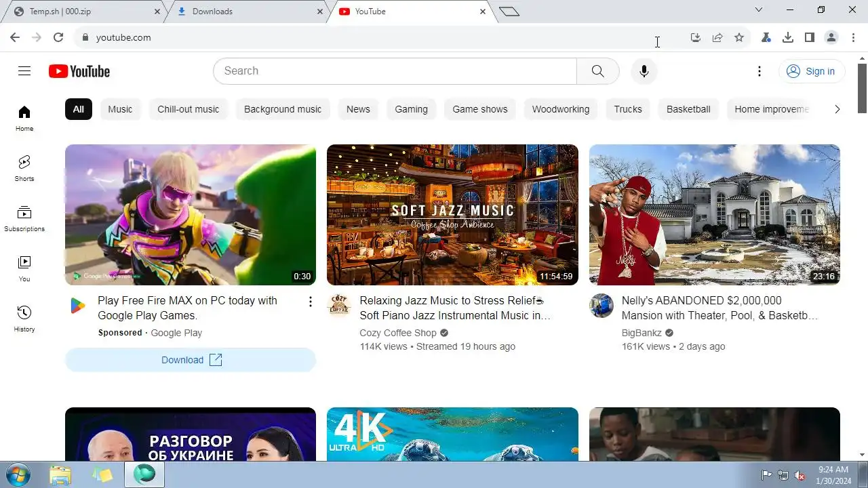Image resolution: width=868 pixels, height=488 pixels.
Task: Click the browser forward arrow
Action: click(x=37, y=37)
